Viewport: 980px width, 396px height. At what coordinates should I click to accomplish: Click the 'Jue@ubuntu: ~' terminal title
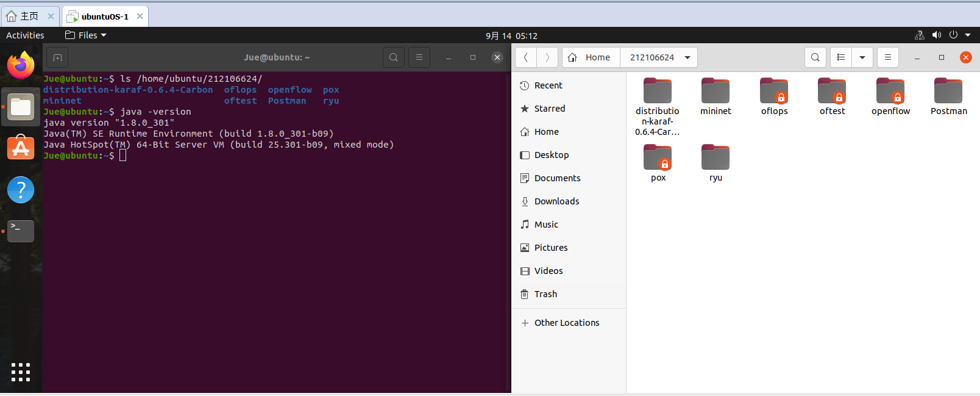click(x=277, y=57)
